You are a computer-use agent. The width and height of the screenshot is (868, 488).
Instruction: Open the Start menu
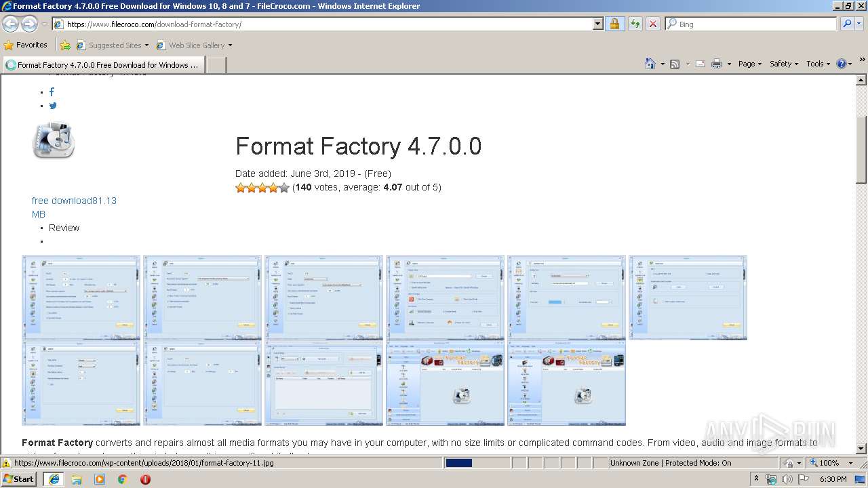coord(18,479)
